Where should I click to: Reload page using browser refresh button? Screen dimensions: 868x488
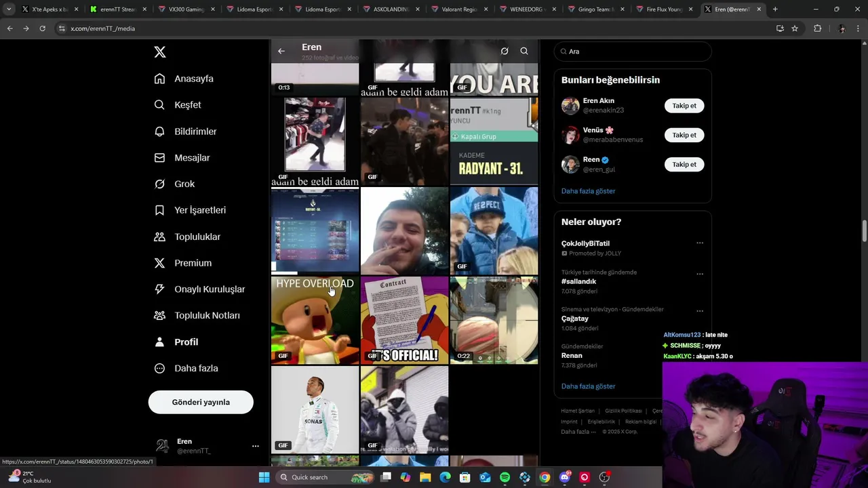click(42, 28)
